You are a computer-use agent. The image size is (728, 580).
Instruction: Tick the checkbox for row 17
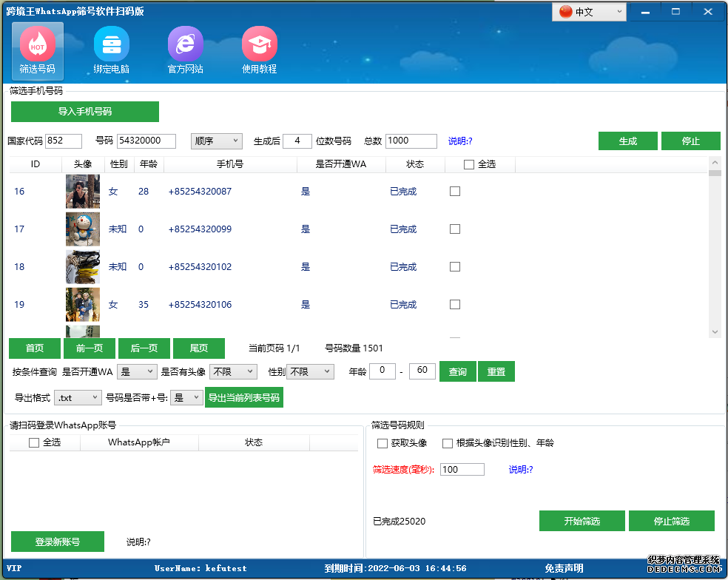click(x=455, y=229)
